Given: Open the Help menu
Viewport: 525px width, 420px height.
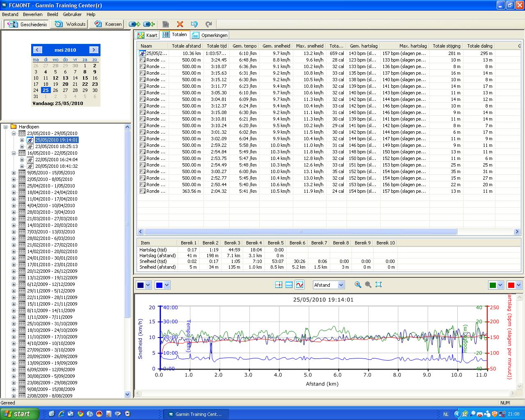Looking at the screenshot, I should (x=91, y=14).
